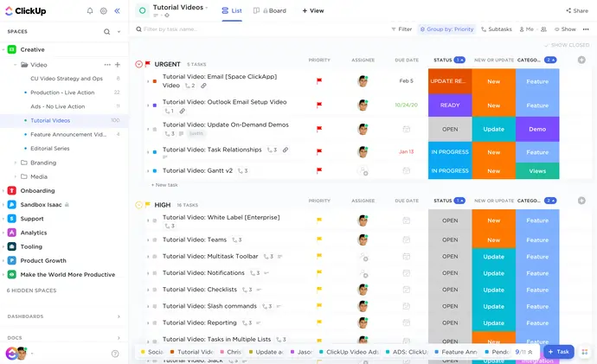Switch to Board view tab

[x=270, y=10]
